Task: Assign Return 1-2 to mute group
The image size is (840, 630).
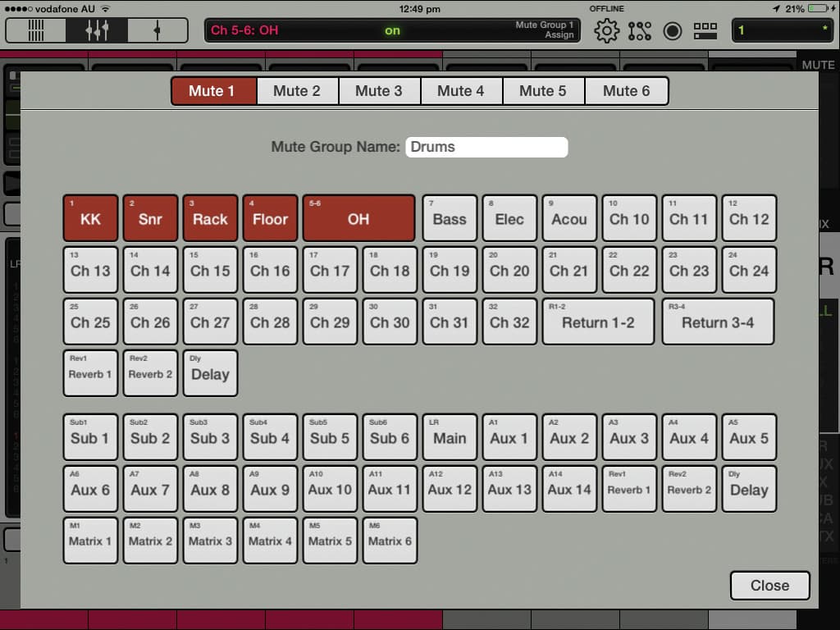Action: pos(598,322)
